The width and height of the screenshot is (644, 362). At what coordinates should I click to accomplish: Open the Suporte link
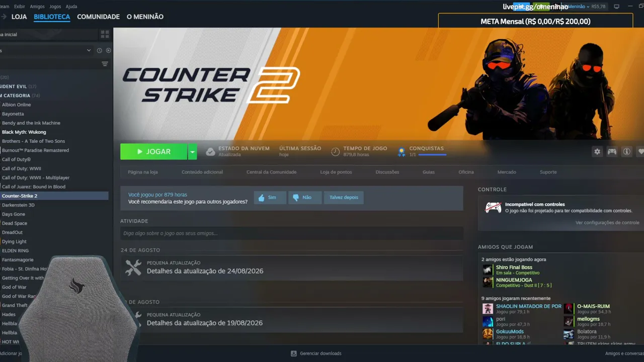coord(548,172)
